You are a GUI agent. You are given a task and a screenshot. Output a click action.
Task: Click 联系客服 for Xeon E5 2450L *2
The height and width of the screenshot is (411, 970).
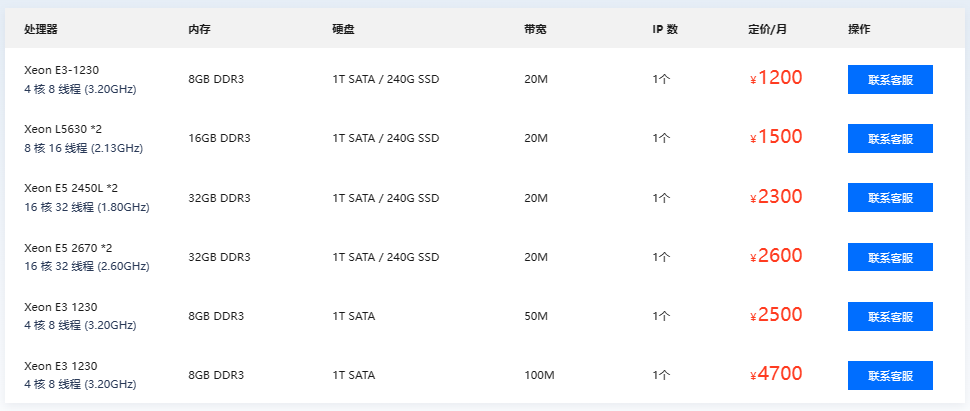point(890,197)
